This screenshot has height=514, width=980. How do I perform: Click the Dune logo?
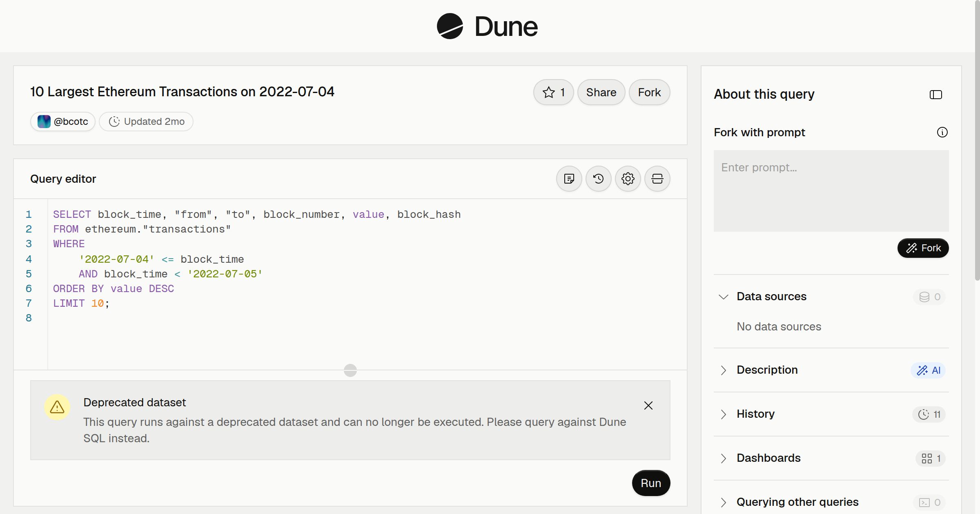click(x=487, y=26)
